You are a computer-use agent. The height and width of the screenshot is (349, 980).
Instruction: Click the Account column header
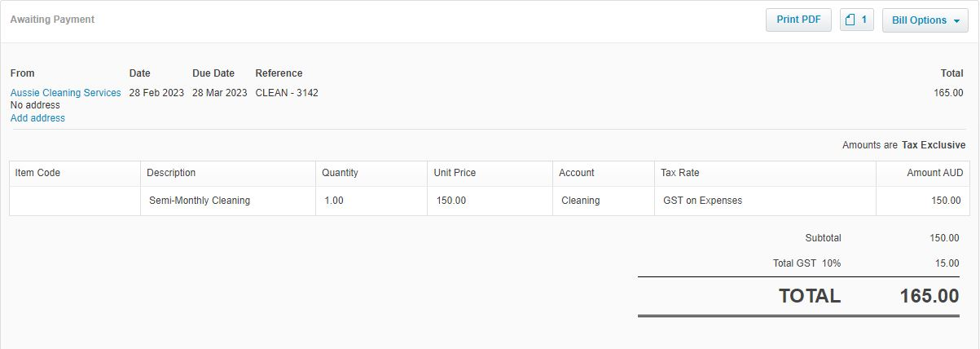coord(576,173)
